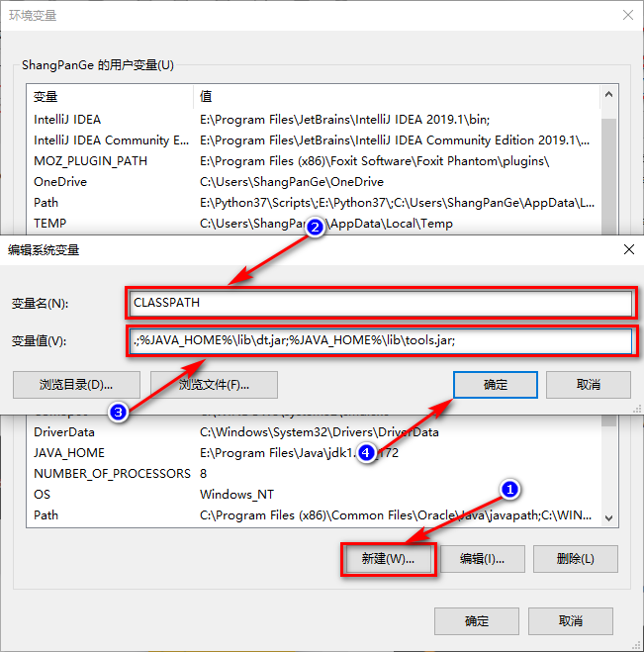644x652 pixels.
Task: Close the Environment Variables window
Action: 628,16
